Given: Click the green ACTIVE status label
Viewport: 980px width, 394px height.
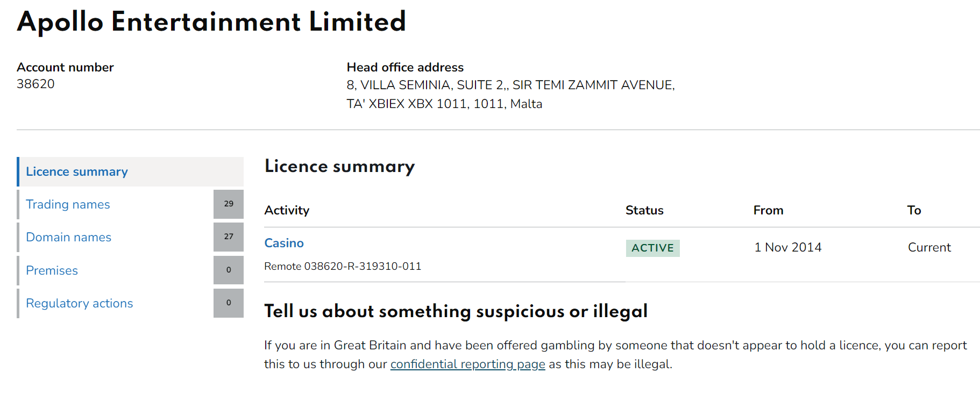Looking at the screenshot, I should click(x=652, y=248).
